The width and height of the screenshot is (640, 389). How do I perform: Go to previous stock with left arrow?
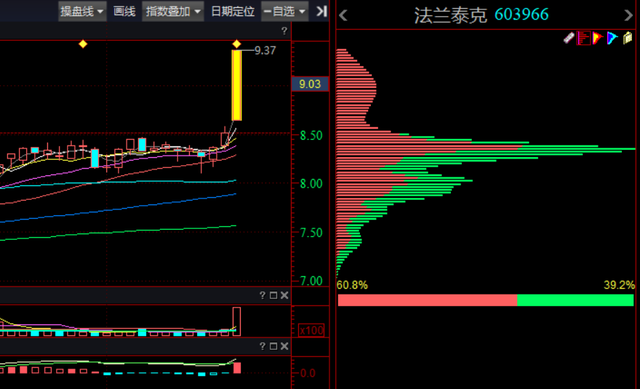click(x=343, y=16)
